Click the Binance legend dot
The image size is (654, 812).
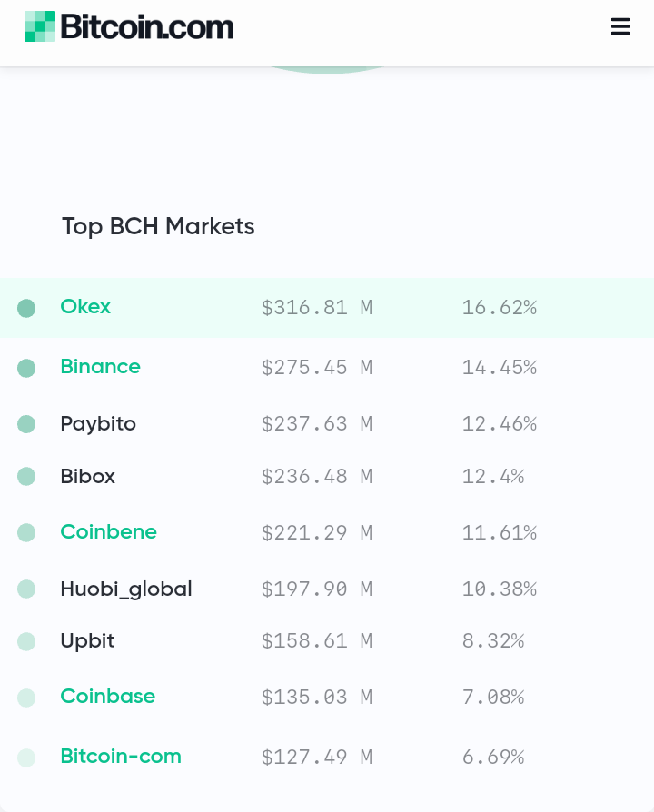point(26,368)
